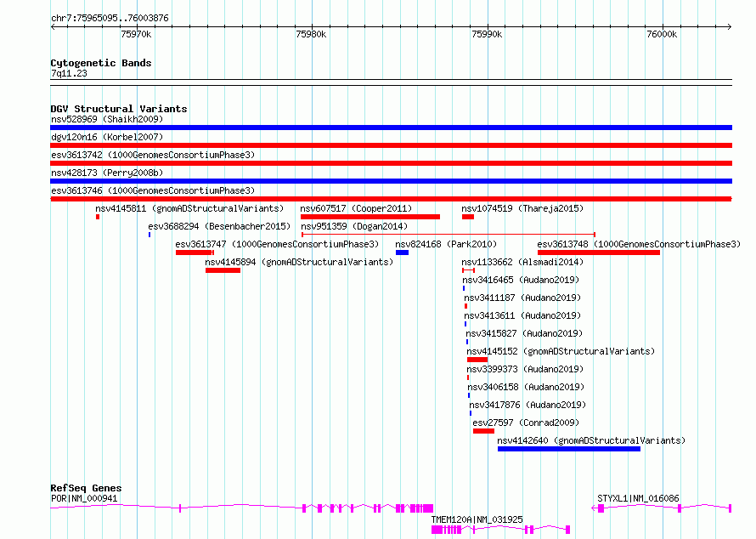
Task: Click nsv3415827 (Audano2019) label
Action: tap(524, 333)
